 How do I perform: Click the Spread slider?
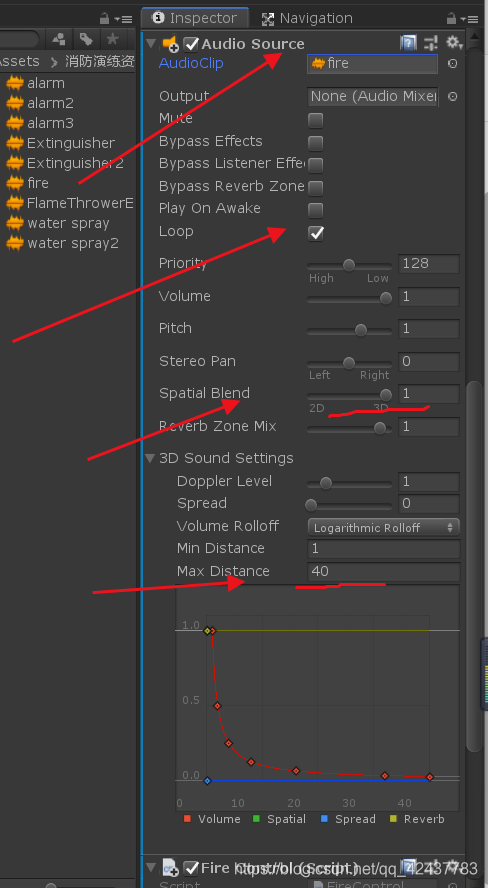(349, 505)
